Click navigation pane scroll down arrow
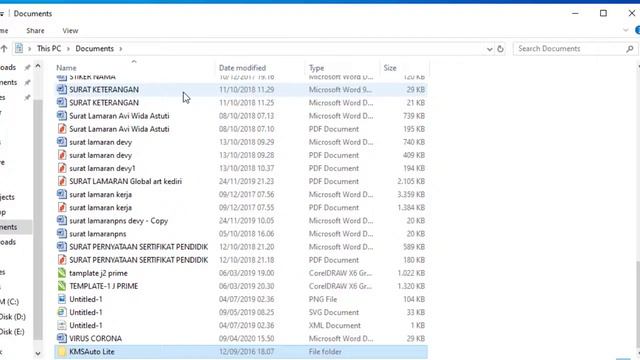The image size is (640, 360). (x=38, y=353)
